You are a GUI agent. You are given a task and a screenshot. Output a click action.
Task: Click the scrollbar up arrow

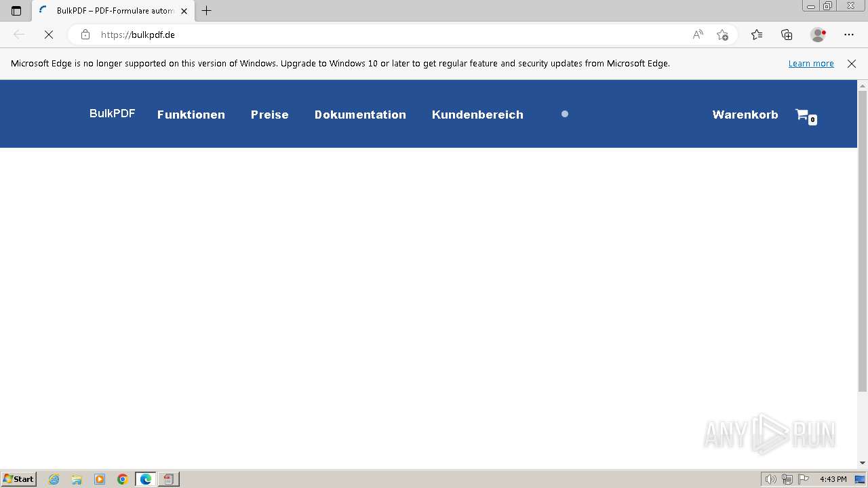coord(863,85)
